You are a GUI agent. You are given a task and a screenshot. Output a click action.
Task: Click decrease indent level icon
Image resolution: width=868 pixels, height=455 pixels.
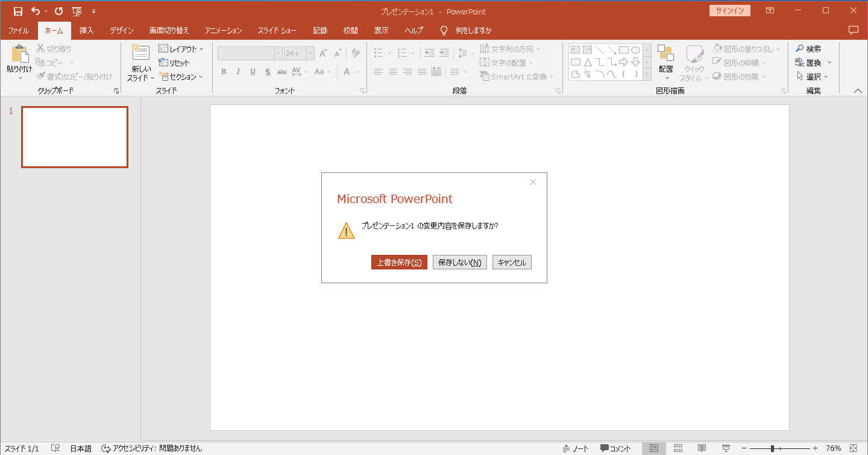[430, 53]
